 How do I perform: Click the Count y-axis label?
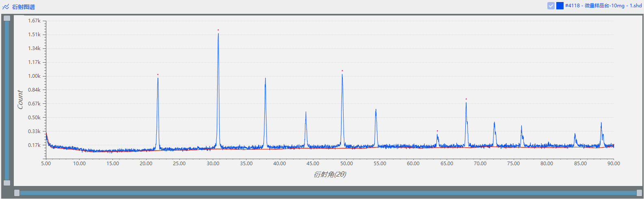coord(20,99)
